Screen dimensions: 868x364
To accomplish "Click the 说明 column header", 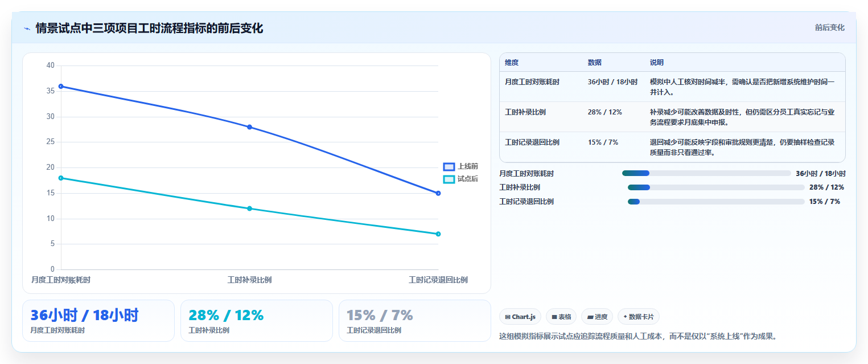I will [657, 63].
